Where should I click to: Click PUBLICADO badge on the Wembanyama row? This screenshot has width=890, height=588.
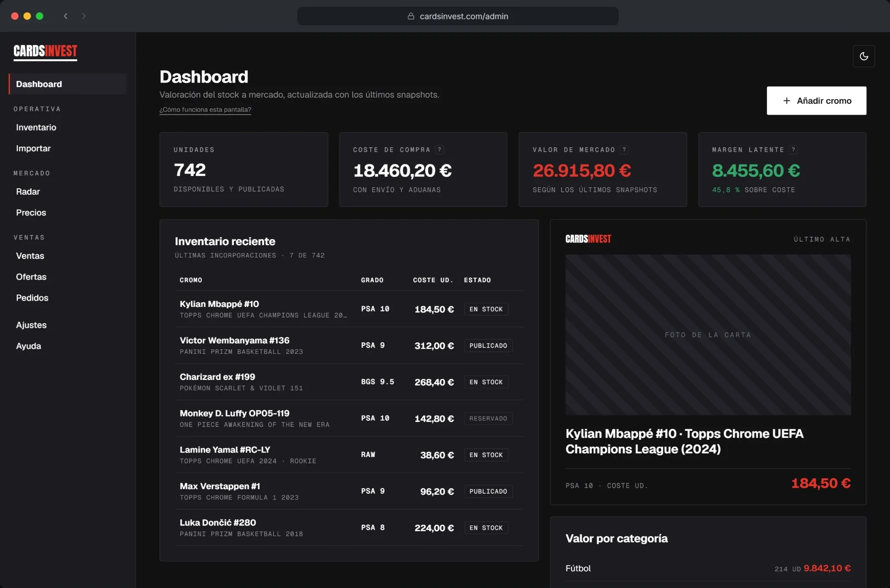[488, 346]
